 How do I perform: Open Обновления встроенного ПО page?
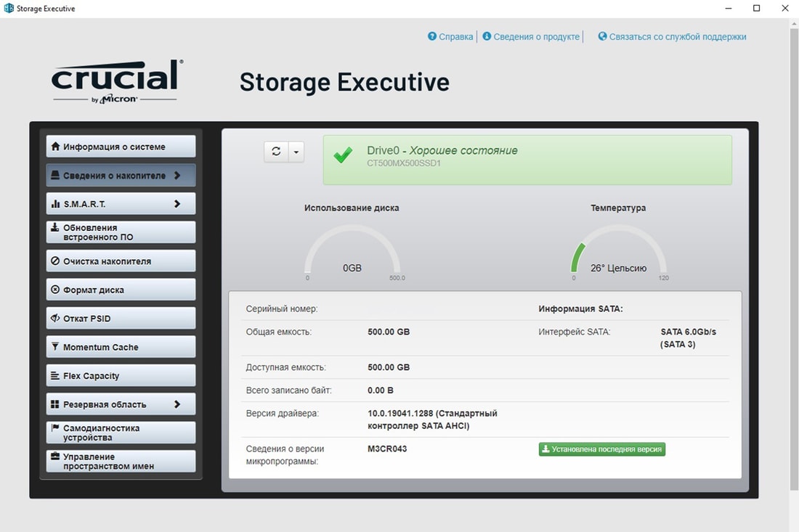click(121, 232)
